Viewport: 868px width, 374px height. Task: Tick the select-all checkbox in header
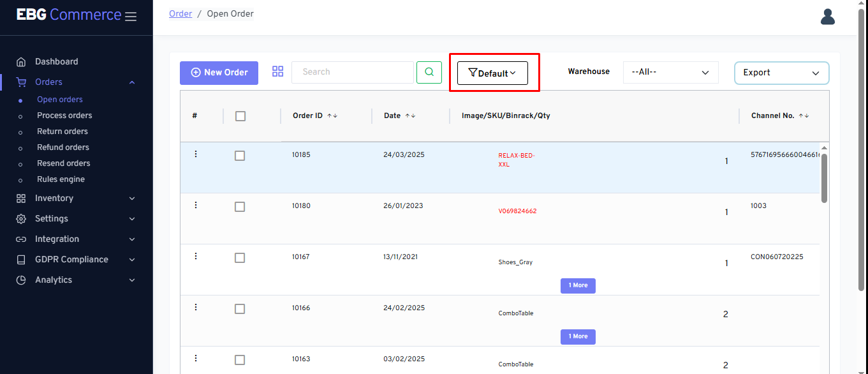240,116
